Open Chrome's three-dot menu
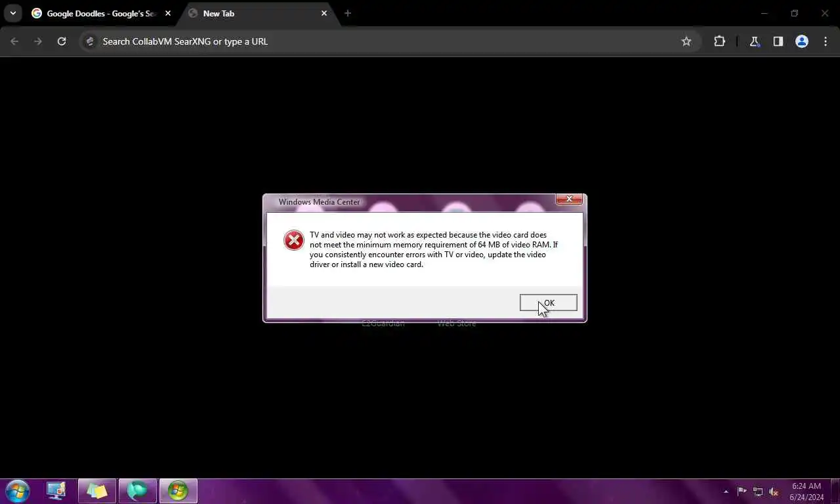 [x=826, y=41]
